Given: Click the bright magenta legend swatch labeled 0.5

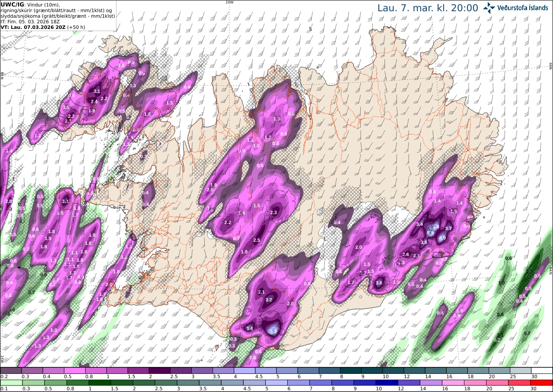Looking at the screenshot, I should [75, 370].
